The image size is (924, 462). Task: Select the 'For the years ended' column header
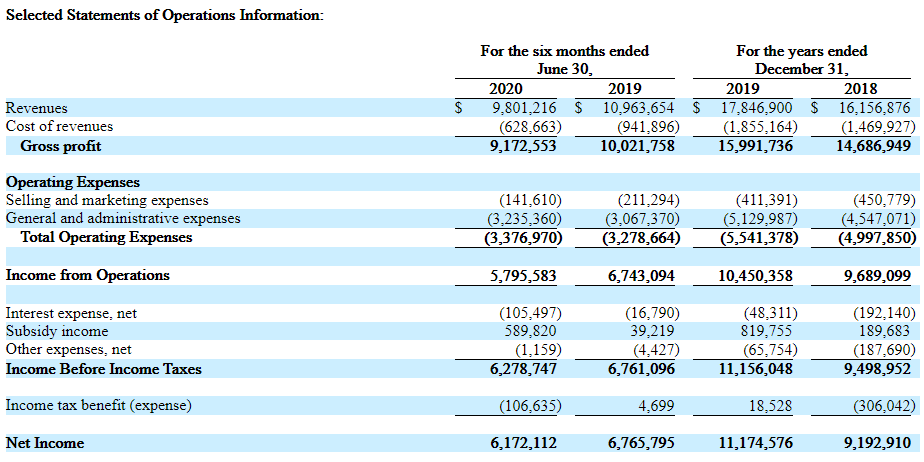click(801, 51)
